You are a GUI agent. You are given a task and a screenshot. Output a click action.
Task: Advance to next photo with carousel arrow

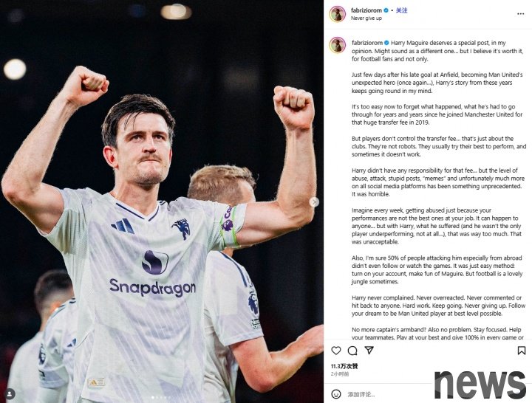pos(314,202)
